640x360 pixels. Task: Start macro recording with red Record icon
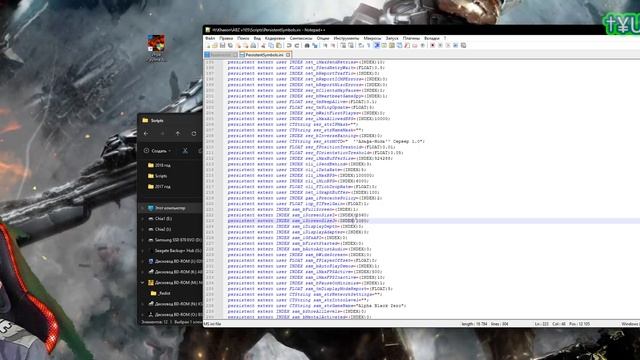coord(433,45)
